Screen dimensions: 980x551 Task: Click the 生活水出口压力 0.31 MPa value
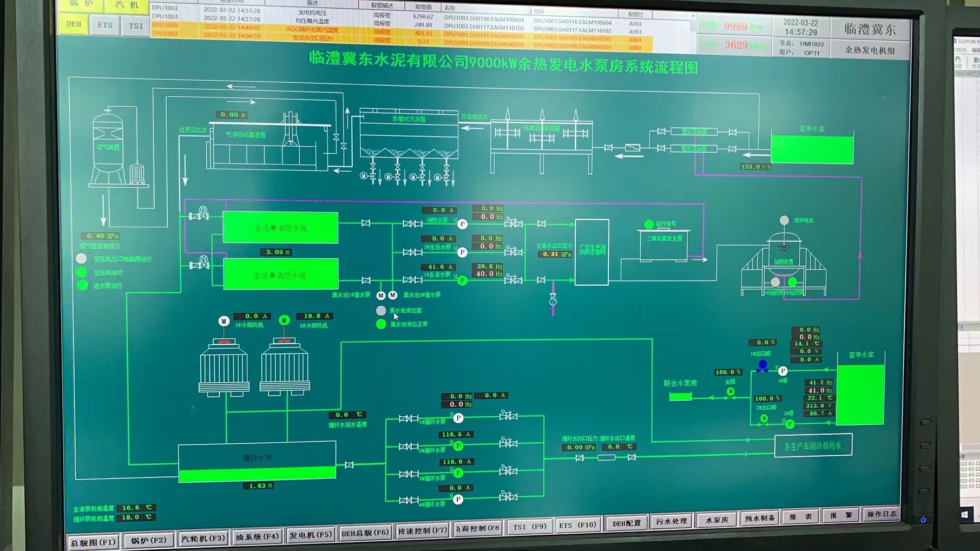pos(556,254)
